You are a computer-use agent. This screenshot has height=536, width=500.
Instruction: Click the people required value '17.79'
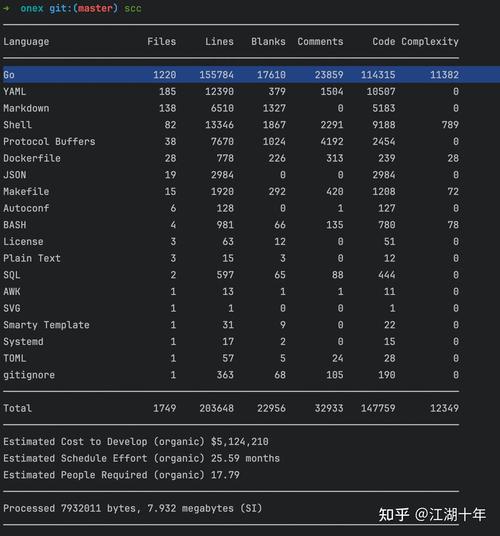(x=225, y=475)
